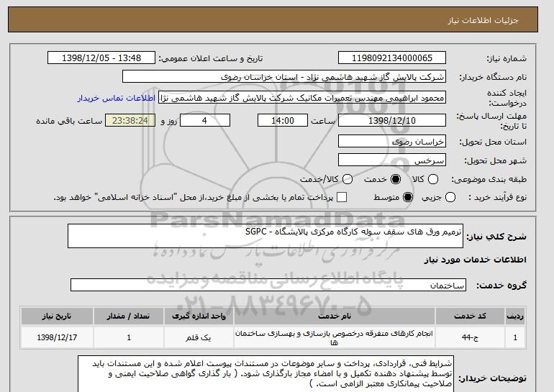Toggle the Islamic treasury payment checkbox
554x392 pixels.
(x=342, y=197)
